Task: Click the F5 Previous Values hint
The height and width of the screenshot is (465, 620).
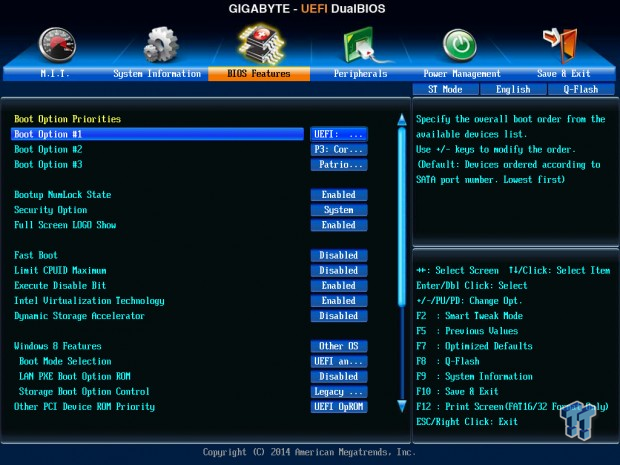Action: click(x=467, y=331)
